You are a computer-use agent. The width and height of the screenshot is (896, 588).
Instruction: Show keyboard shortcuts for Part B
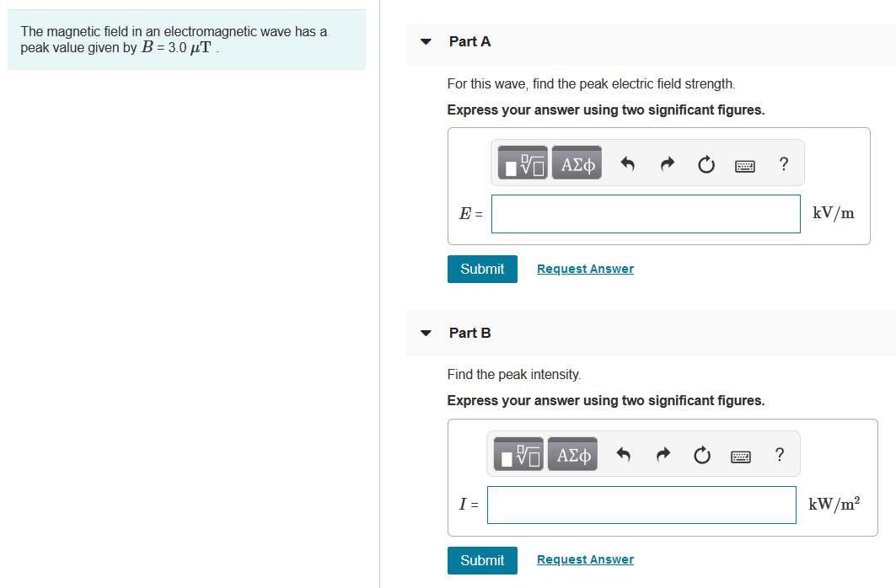741,457
